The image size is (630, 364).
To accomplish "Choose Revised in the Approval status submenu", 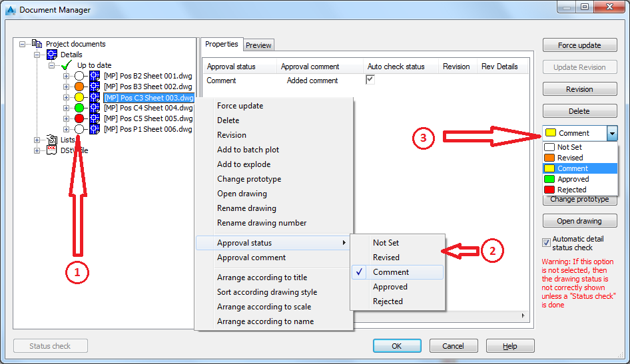I will pos(386,258).
